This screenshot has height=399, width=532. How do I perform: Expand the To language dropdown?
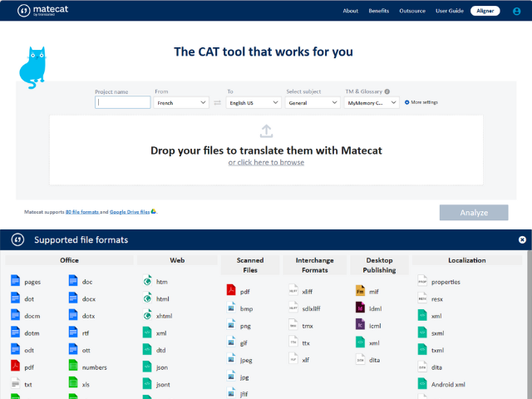254,102
